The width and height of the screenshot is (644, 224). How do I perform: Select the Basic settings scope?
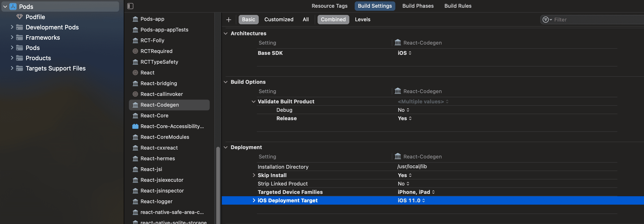click(248, 19)
